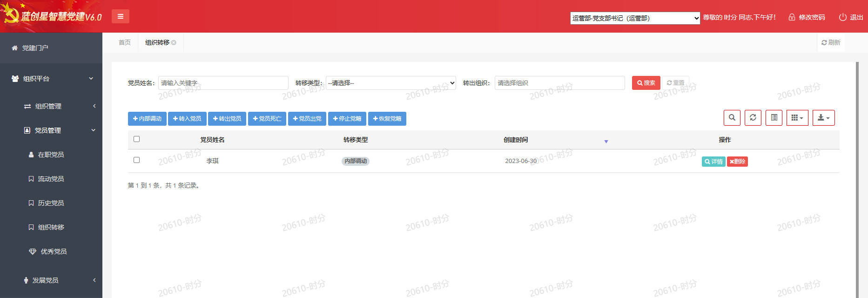Click the 内部调动 type badge in row
This screenshot has width=868, height=298.
point(356,161)
